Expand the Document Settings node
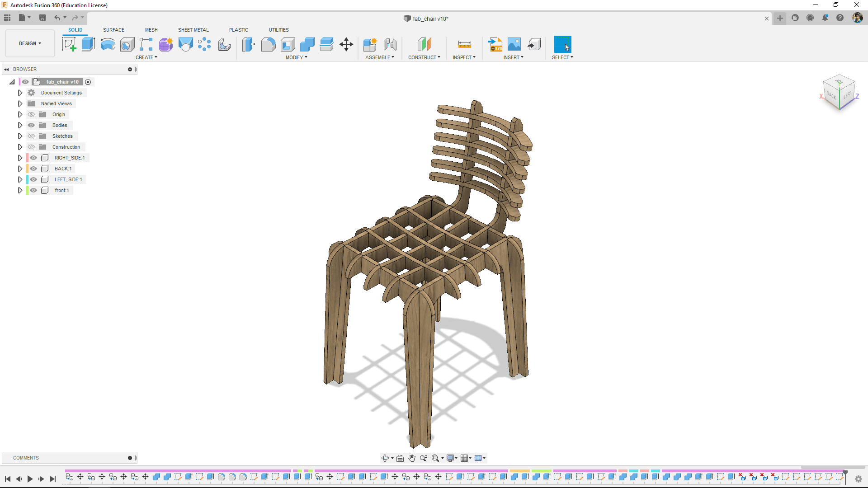 point(20,93)
